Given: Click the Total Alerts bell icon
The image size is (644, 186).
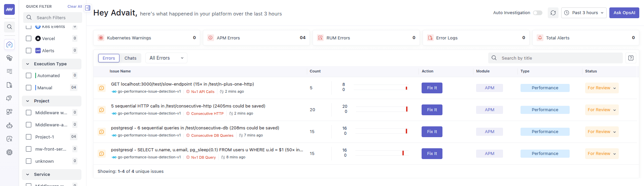Looking at the screenshot, I should coord(540,38).
